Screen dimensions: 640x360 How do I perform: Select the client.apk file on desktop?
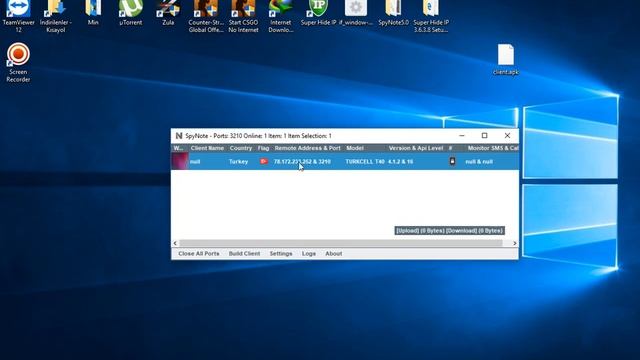coord(506,60)
